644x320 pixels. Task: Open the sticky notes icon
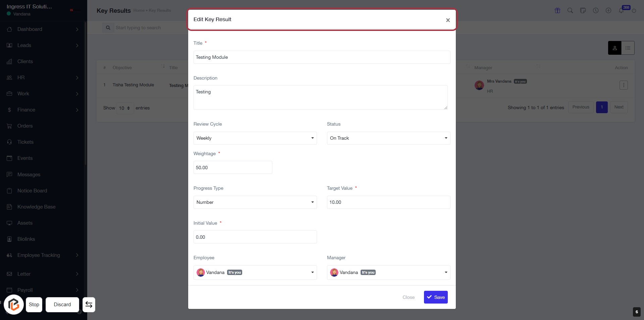(x=583, y=10)
